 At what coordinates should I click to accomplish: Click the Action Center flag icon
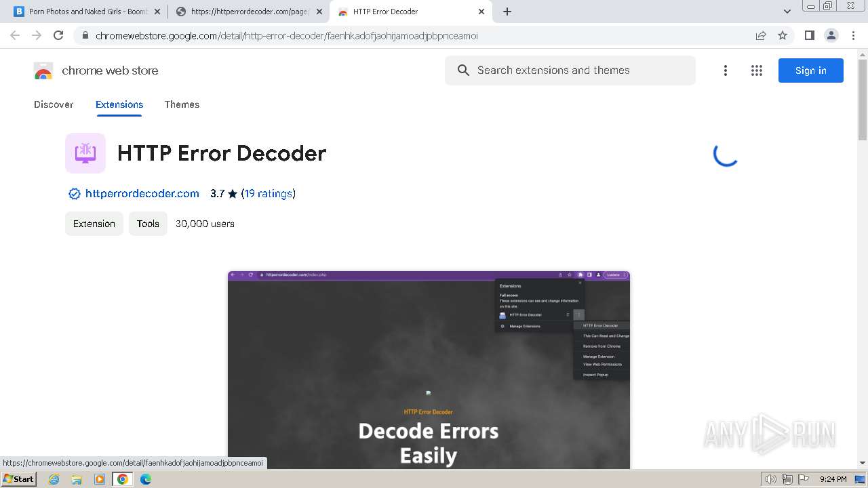(804, 479)
